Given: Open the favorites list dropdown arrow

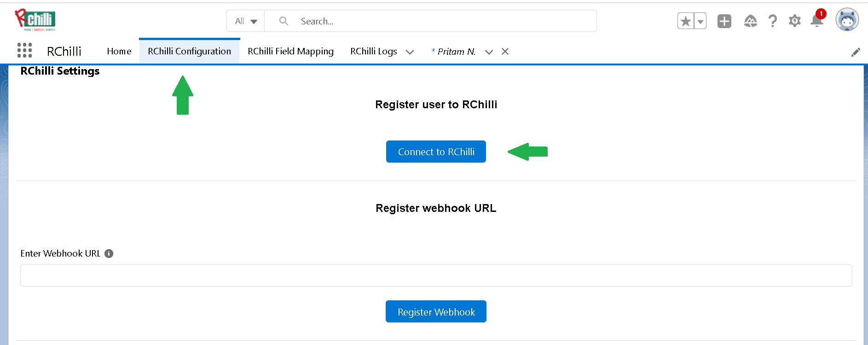Looking at the screenshot, I should click(x=700, y=21).
